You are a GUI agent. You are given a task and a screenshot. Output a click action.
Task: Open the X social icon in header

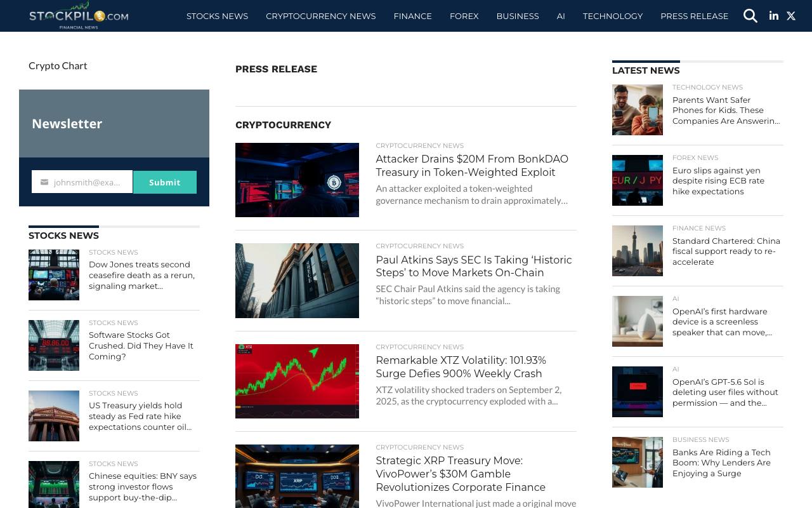pos(791,16)
